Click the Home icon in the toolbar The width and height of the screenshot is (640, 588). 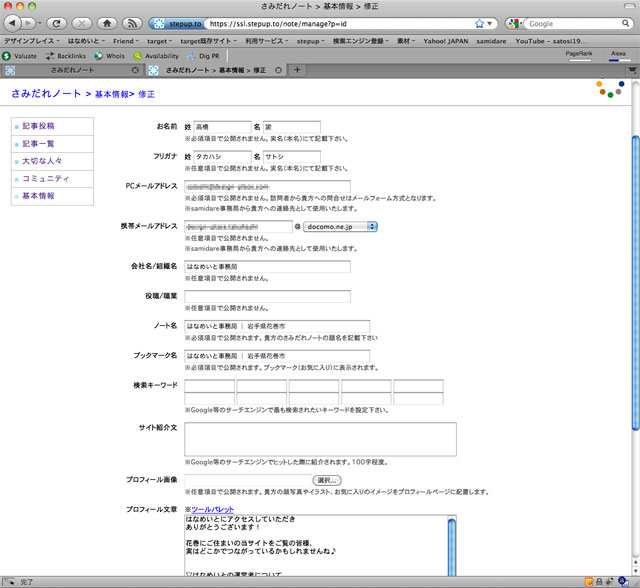click(x=106, y=23)
